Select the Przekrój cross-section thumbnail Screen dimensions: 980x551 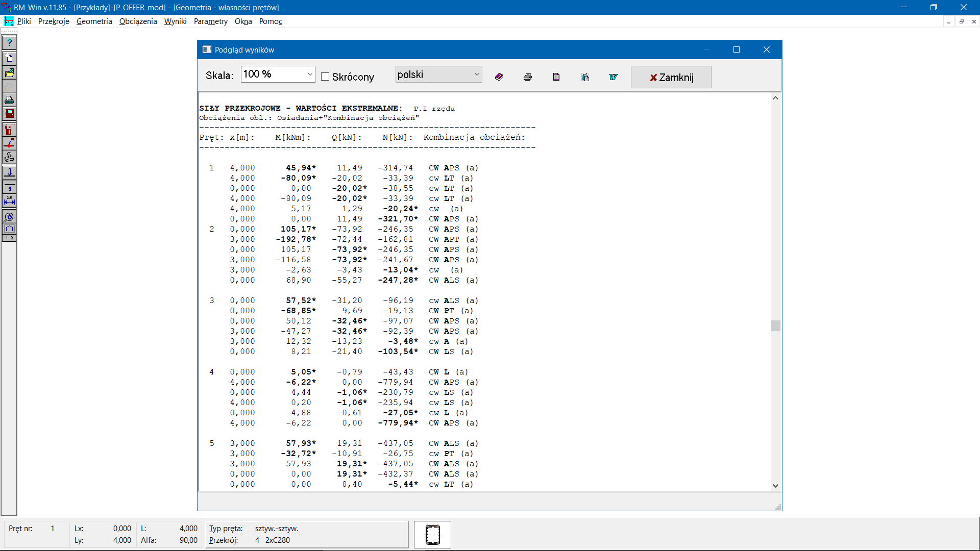(x=432, y=534)
